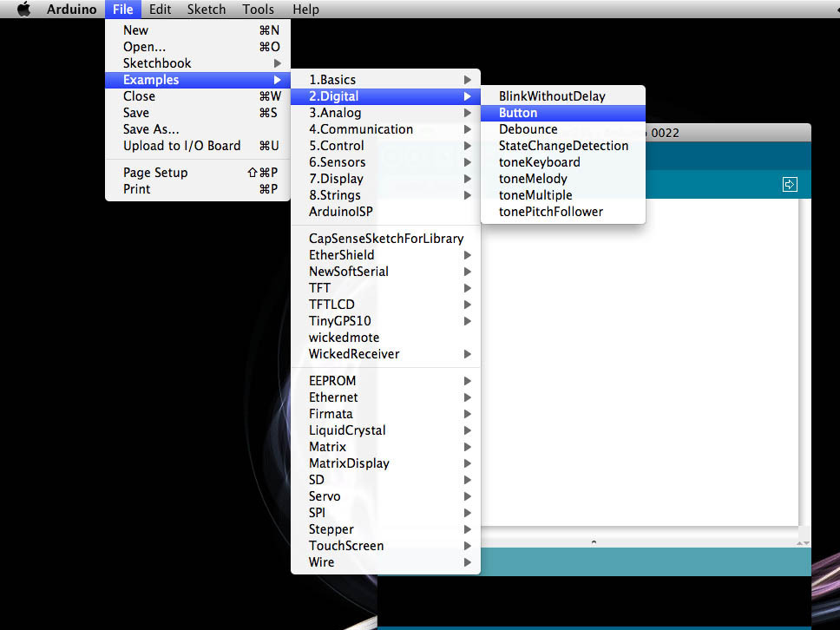Choose Open... from the File menu
The image size is (840, 630).
[x=198, y=47]
